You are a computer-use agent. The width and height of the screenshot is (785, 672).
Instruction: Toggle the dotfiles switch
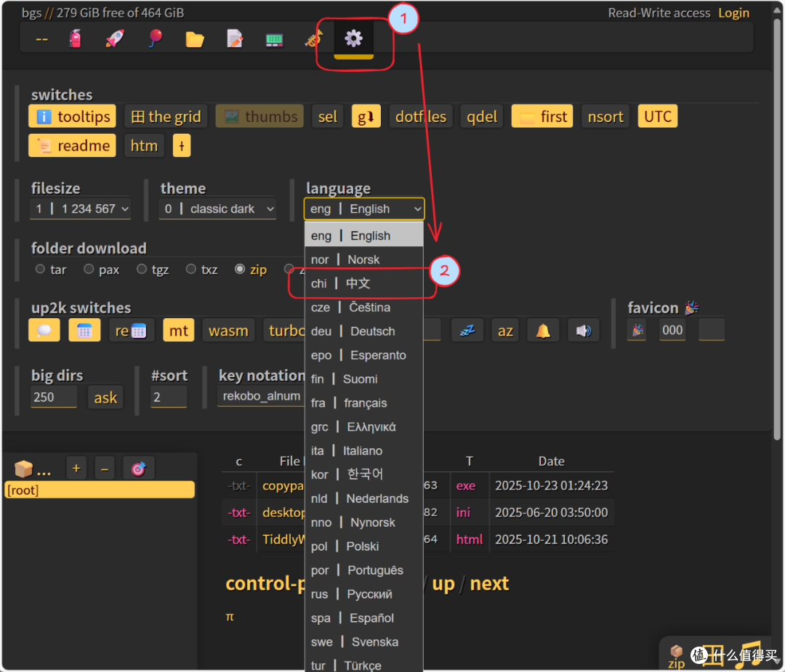(421, 116)
